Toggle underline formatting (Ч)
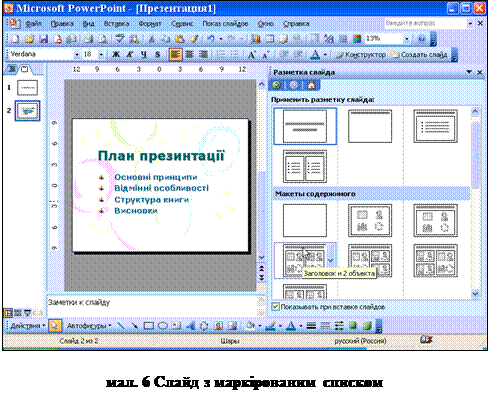This screenshot has width=489, height=394. coord(144,55)
